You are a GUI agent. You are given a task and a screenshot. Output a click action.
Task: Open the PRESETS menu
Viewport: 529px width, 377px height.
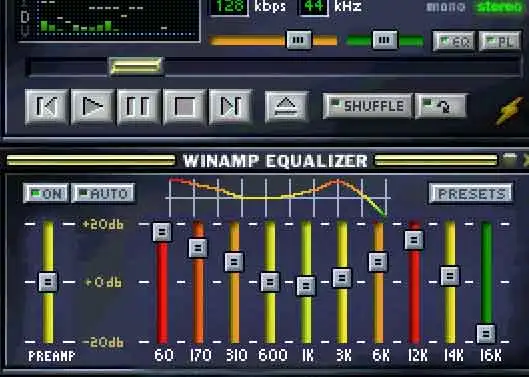click(x=471, y=193)
